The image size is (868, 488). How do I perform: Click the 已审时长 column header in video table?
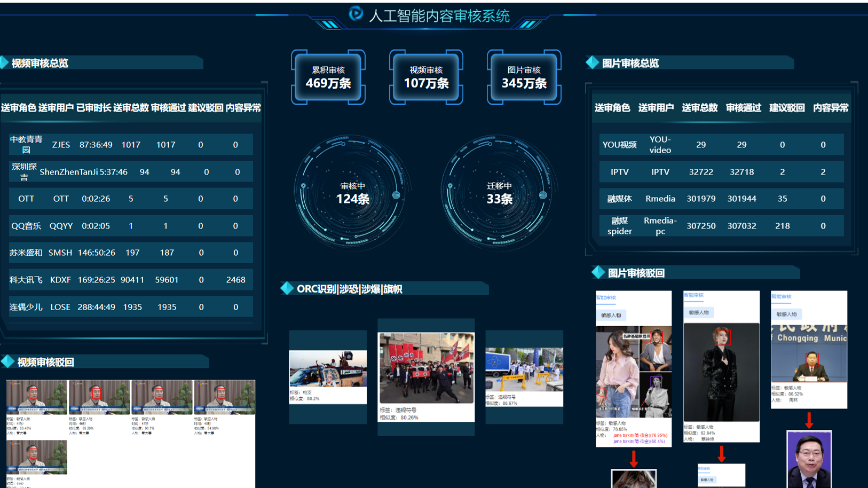click(93, 108)
